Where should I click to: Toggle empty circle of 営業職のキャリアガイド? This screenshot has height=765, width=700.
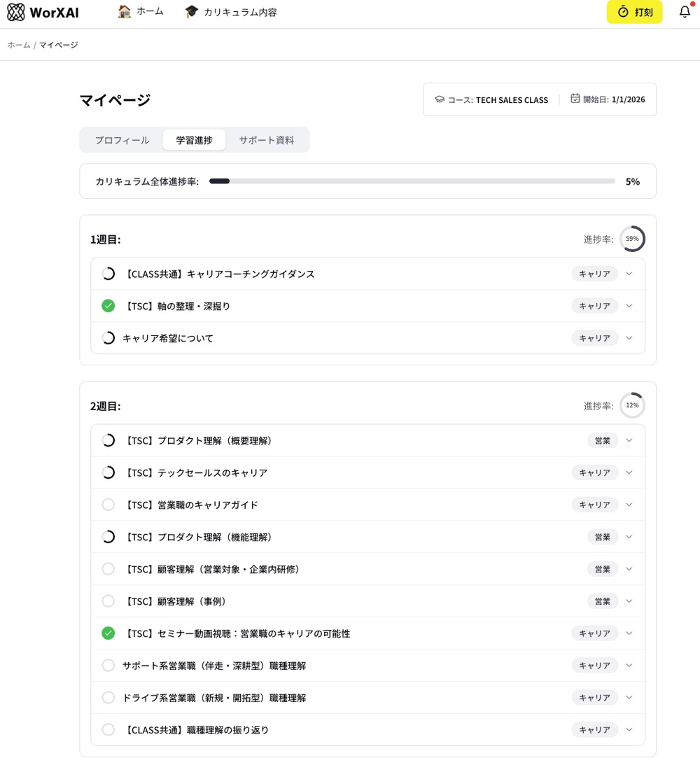pos(108,505)
